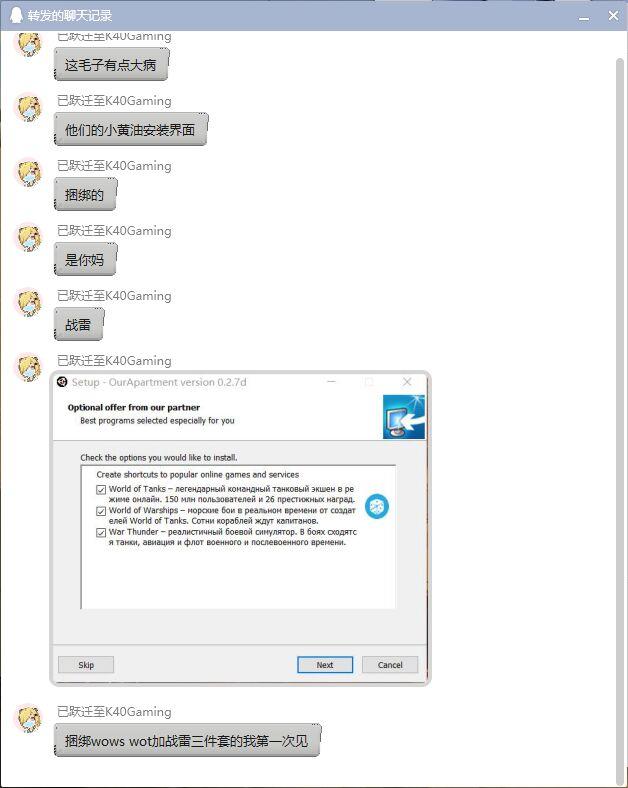Viewport: 628px width, 788px height.
Task: Click the Skip button in setup dialog
Action: (86, 665)
